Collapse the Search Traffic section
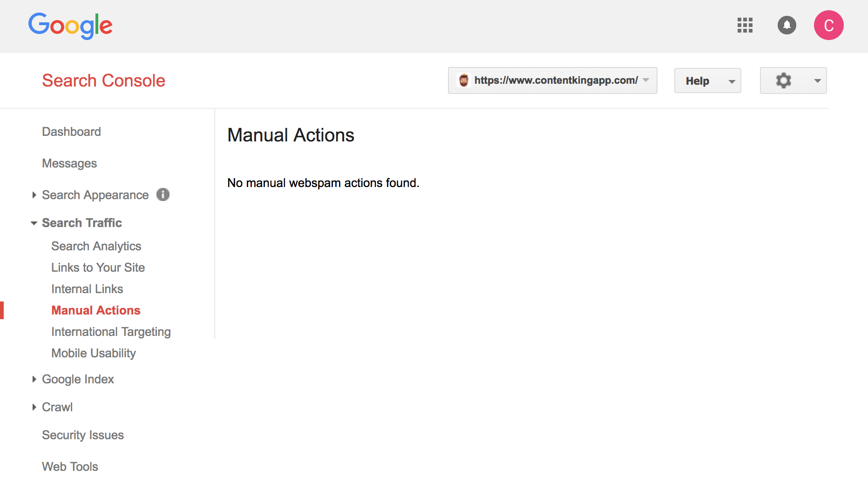 (34, 223)
